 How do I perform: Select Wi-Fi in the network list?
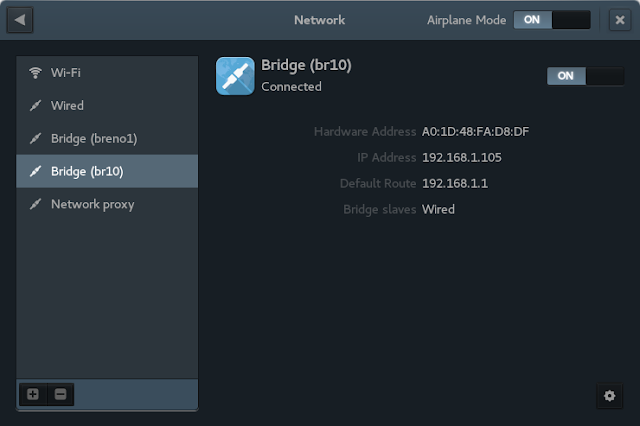[x=107, y=73]
